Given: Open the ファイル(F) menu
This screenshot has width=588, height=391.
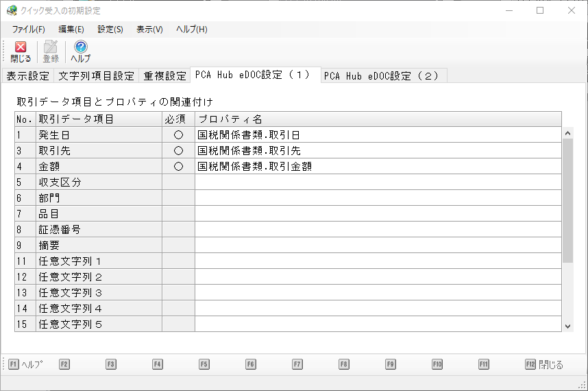Looking at the screenshot, I should click(x=29, y=29).
